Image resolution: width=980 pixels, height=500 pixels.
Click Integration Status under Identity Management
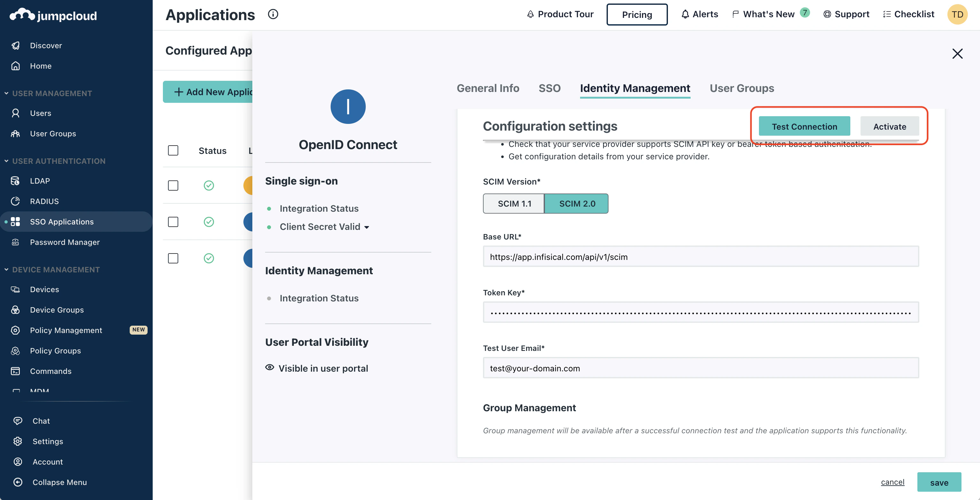pyautogui.click(x=319, y=298)
